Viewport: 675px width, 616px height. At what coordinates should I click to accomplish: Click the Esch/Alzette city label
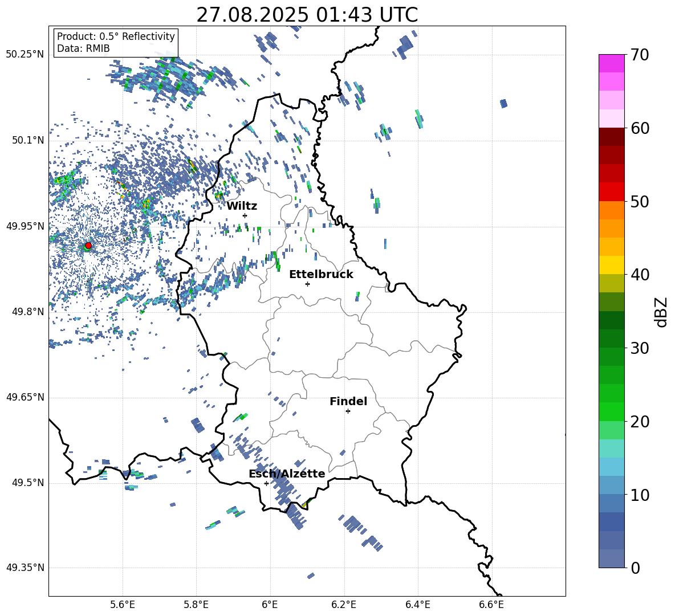[287, 474]
